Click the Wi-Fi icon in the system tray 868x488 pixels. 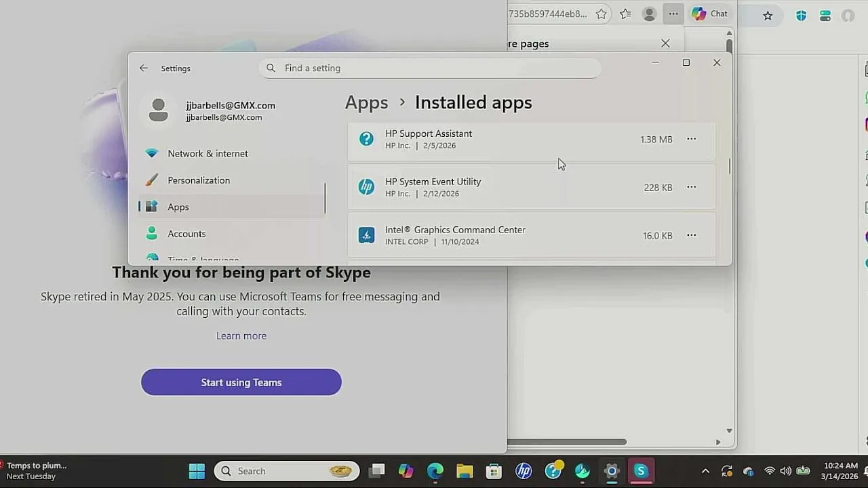770,471
